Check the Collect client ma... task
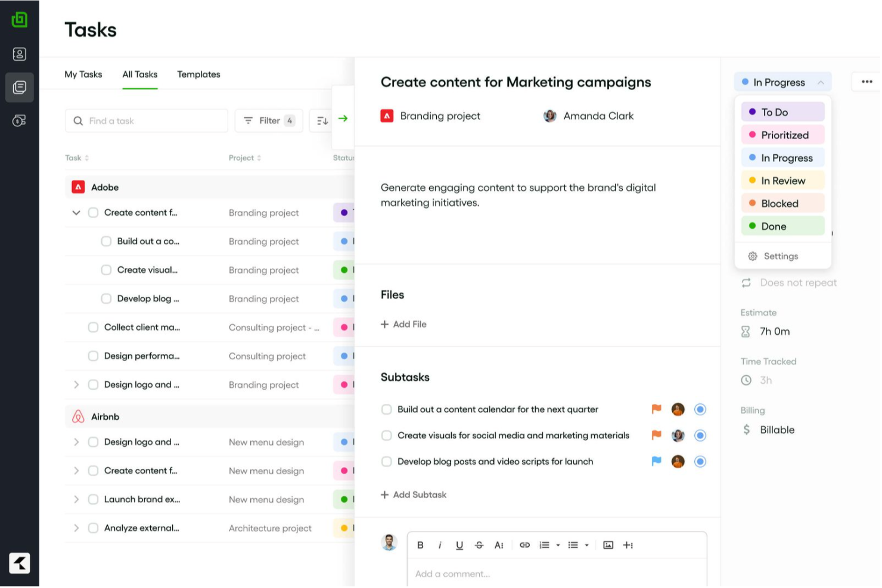882x588 pixels. pyautogui.click(x=93, y=327)
